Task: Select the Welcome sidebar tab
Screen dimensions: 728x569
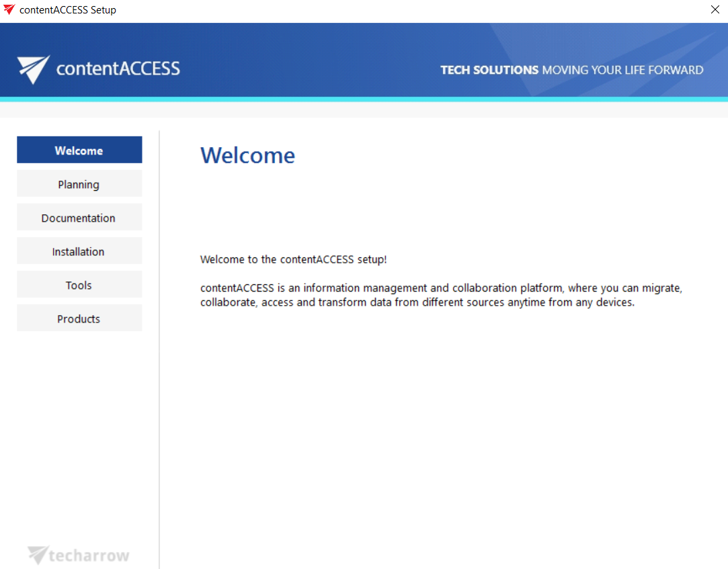Action: (x=79, y=150)
